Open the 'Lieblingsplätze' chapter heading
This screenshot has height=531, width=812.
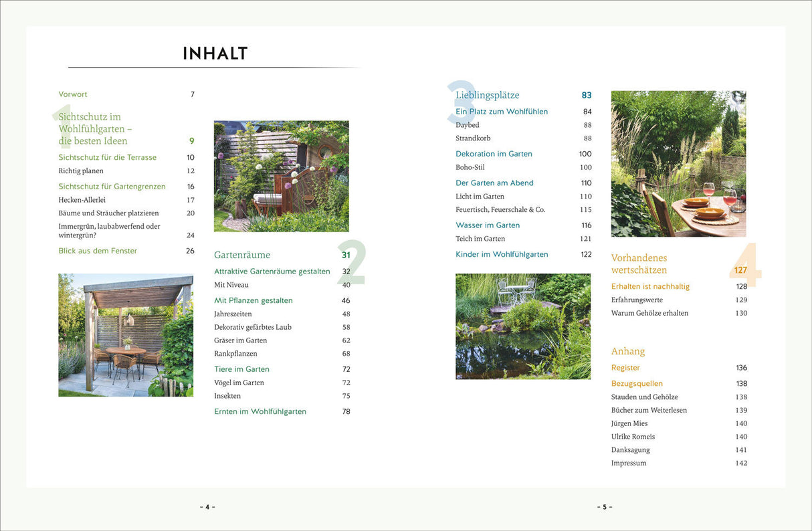(487, 96)
